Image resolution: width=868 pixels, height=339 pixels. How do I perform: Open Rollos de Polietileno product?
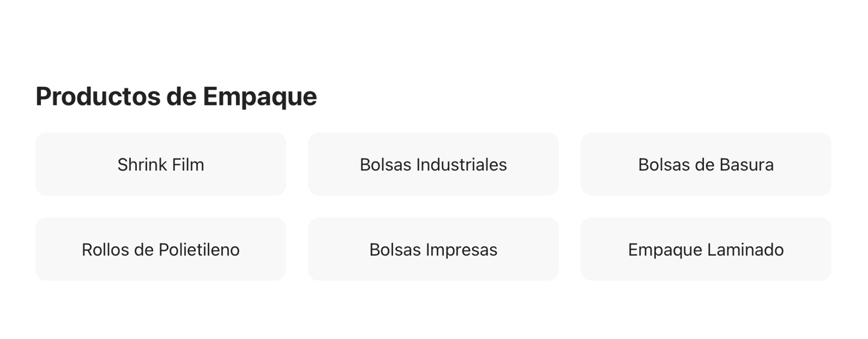point(160,249)
